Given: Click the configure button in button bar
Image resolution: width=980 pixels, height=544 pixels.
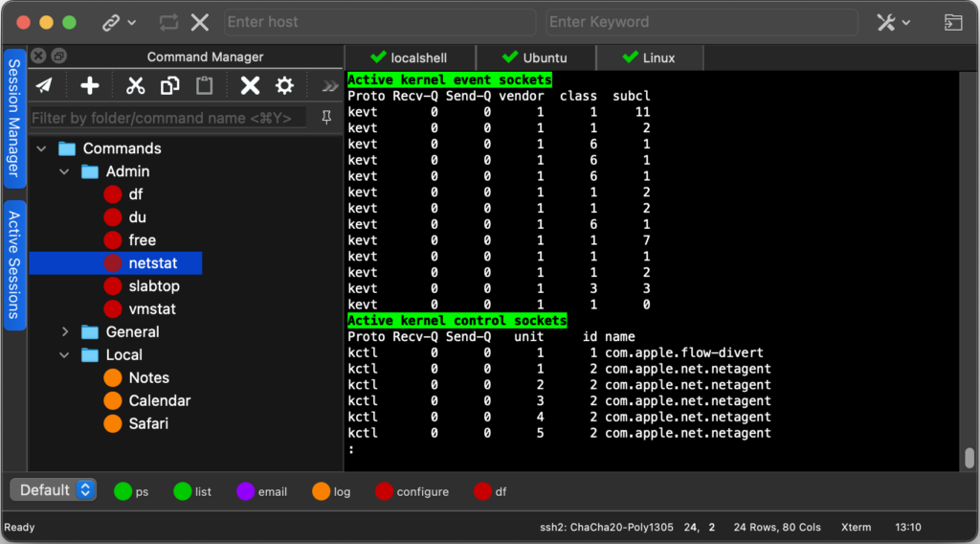Looking at the screenshot, I should pos(412,491).
